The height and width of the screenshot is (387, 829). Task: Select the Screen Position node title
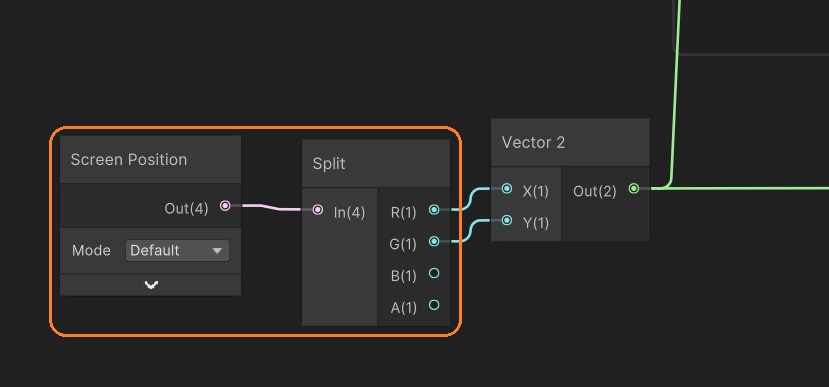coord(129,160)
